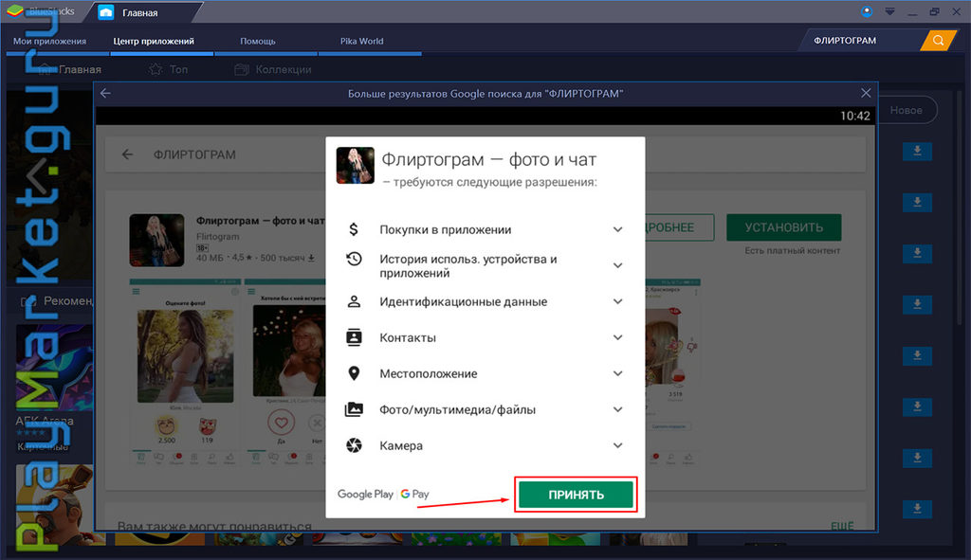Click the first download icon on right
Image resolution: width=971 pixels, height=560 pixels.
click(x=917, y=151)
